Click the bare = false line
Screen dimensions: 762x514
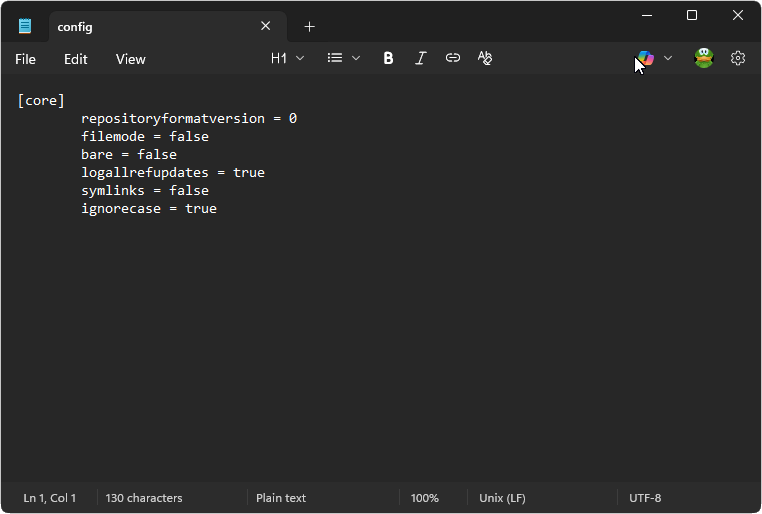[x=129, y=154]
